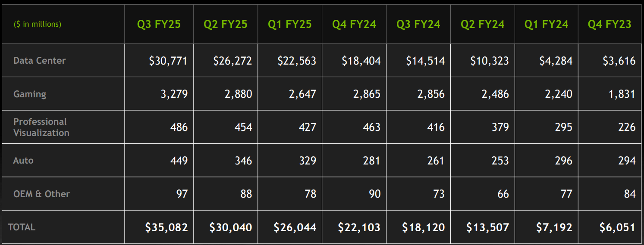Click the ($ in millions) header note
The width and height of the screenshot is (644, 245).
point(38,24)
